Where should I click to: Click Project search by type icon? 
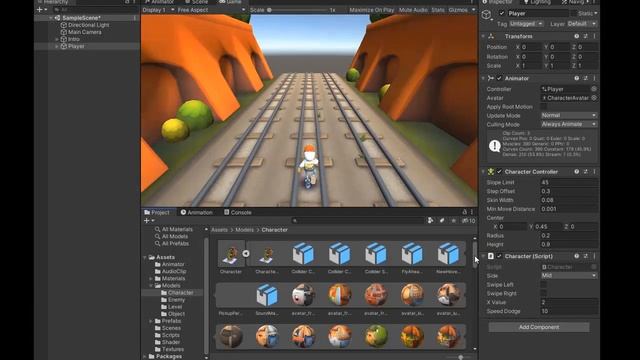[x=430, y=221]
